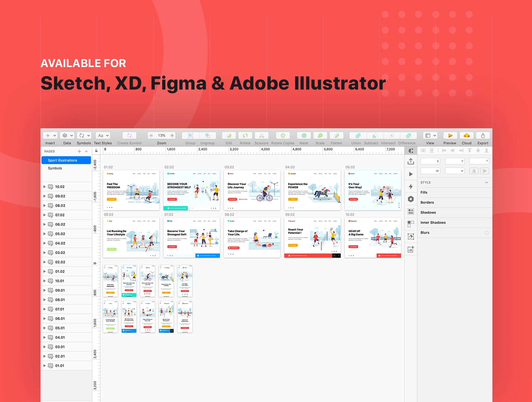
Task: Expand the 01.01 artboard layer
Action: pos(45,366)
